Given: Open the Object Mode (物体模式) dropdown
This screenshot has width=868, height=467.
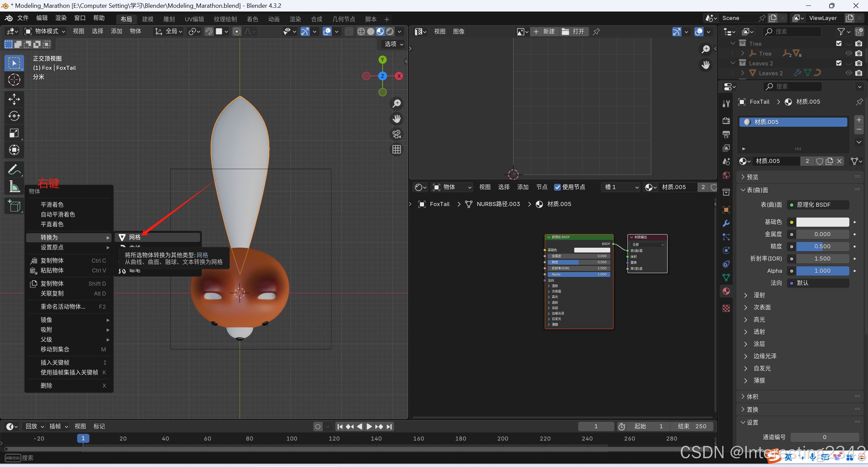Looking at the screenshot, I should 45,32.
